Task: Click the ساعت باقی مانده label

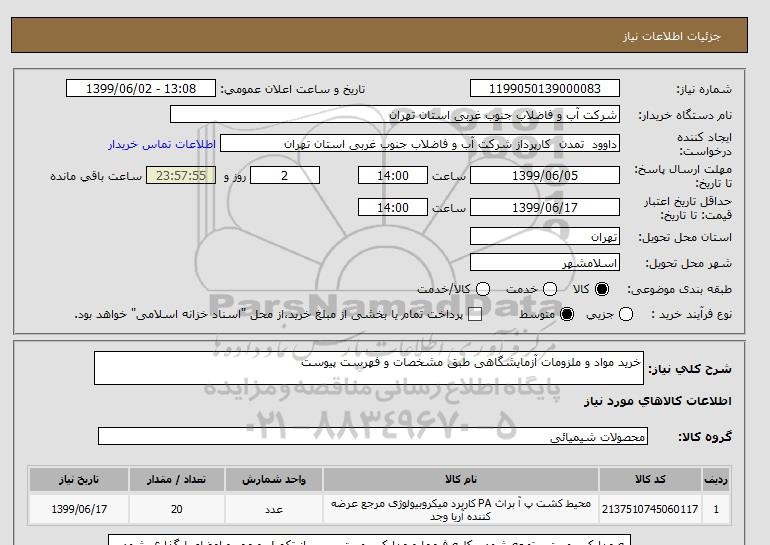Action: (x=96, y=176)
